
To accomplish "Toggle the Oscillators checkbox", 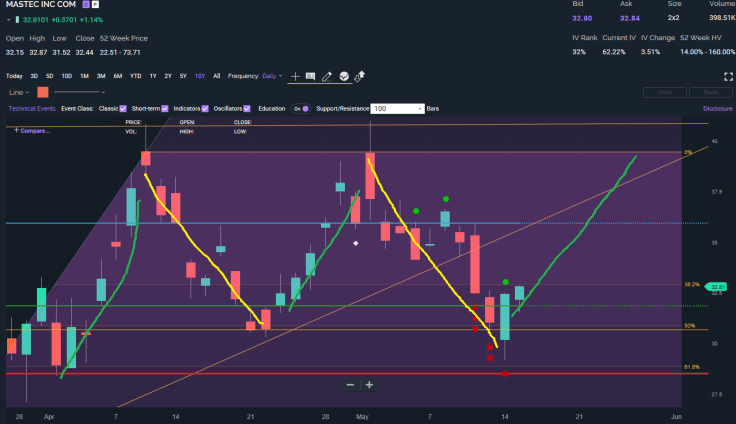I will click(x=249, y=108).
